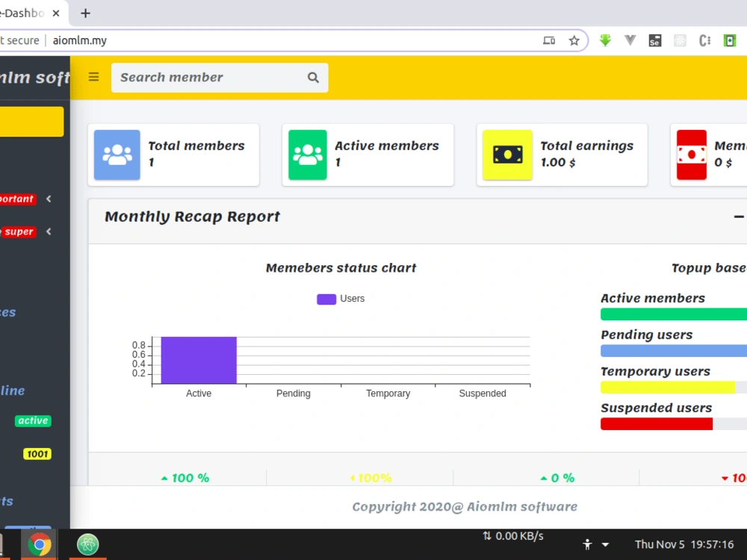Toggle the Users legend color swatch
This screenshot has width=747, height=560.
(x=326, y=299)
